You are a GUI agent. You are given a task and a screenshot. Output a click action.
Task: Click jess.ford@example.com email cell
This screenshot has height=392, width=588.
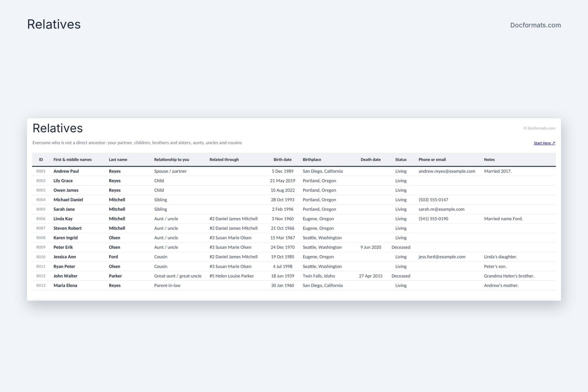point(442,257)
